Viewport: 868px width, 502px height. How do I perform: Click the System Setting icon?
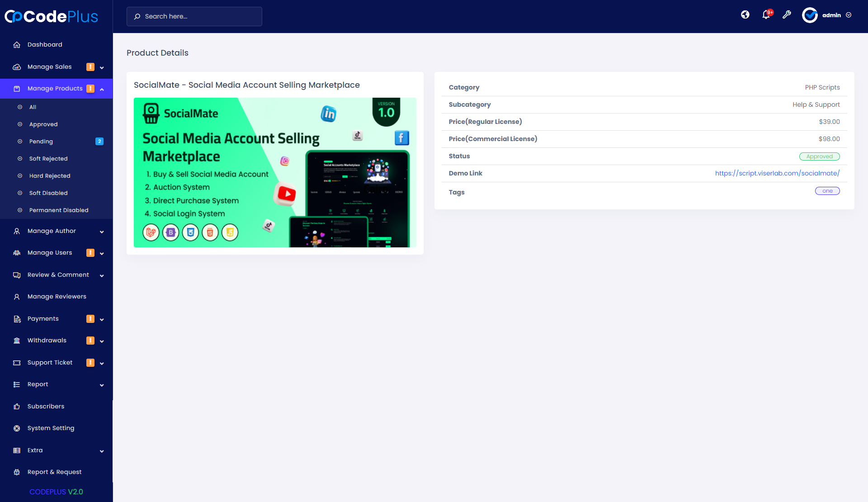(x=17, y=428)
